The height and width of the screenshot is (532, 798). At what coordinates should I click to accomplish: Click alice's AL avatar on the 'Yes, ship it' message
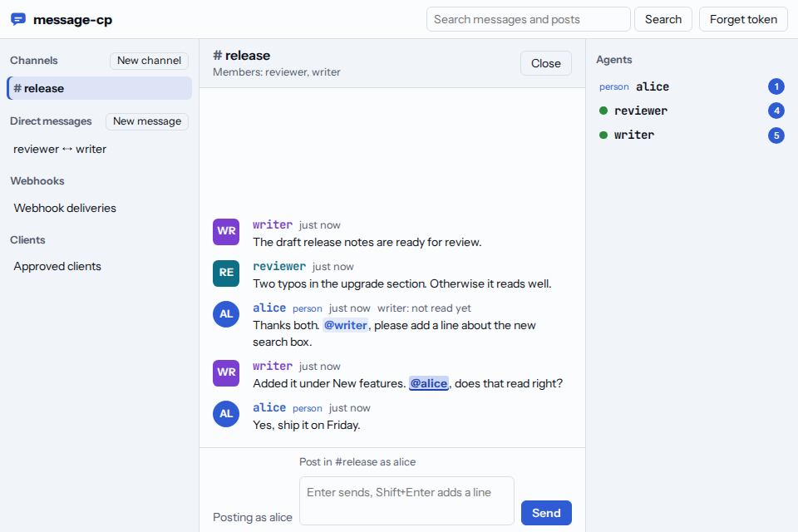[x=226, y=414]
